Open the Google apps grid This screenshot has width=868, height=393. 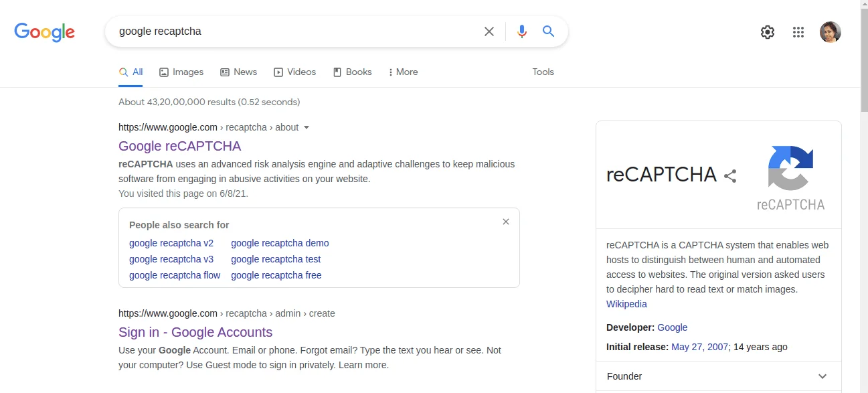(798, 32)
